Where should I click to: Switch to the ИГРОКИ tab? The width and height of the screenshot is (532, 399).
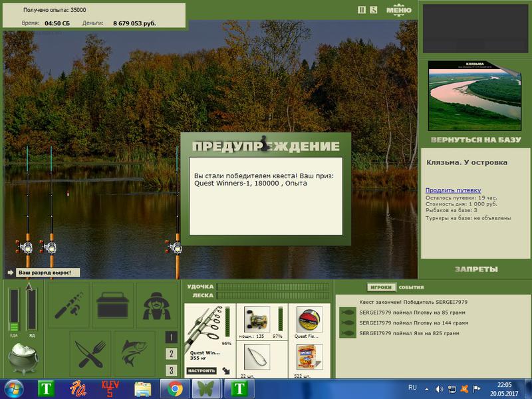(381, 287)
